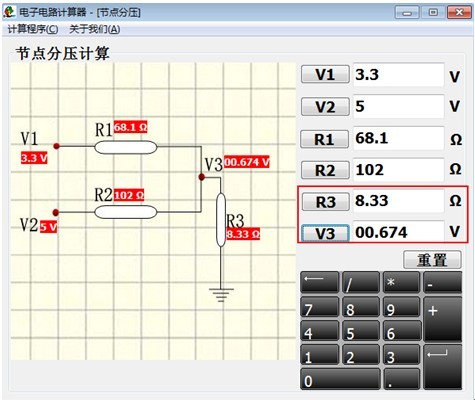
Task: Open the 关于我们(A) menu
Action: click(x=95, y=29)
